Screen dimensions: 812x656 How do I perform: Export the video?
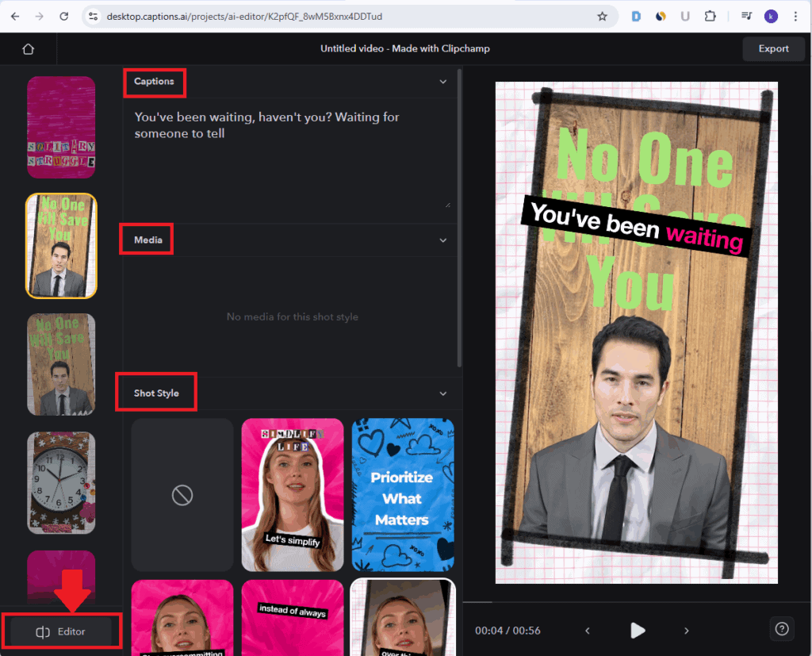pos(773,48)
